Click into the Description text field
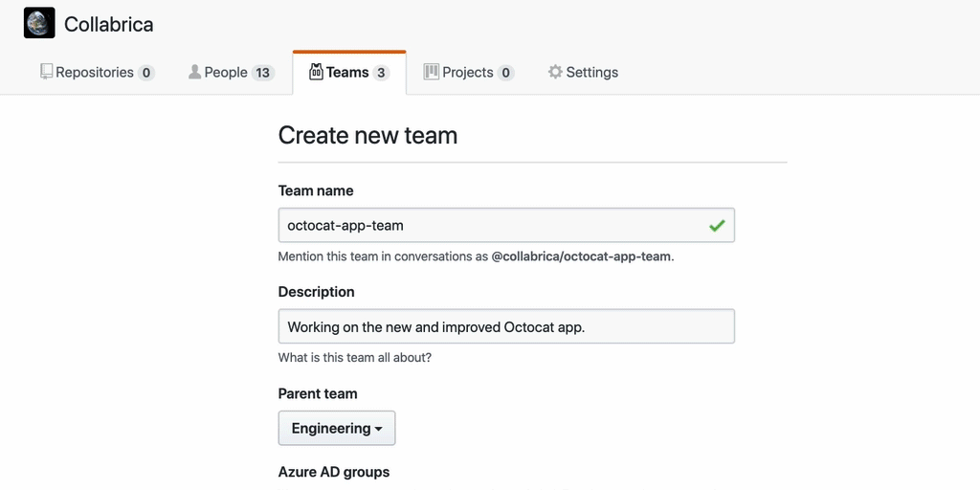 pos(505,326)
